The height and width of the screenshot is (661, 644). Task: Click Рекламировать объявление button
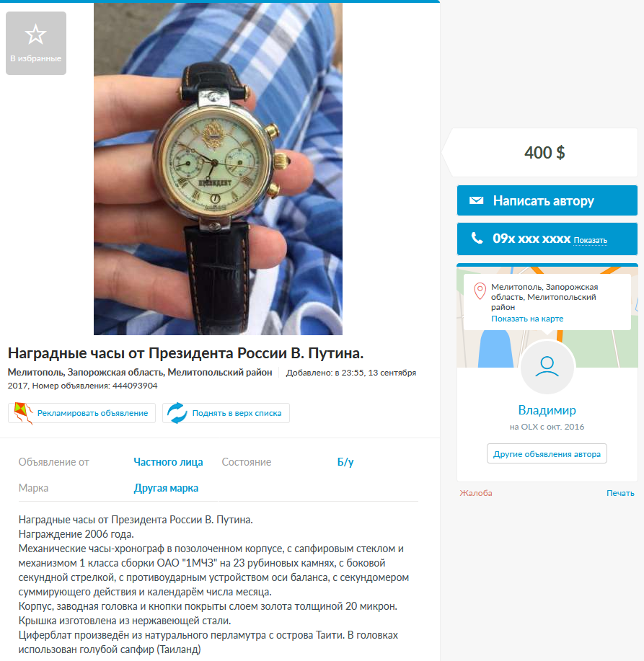click(x=81, y=413)
